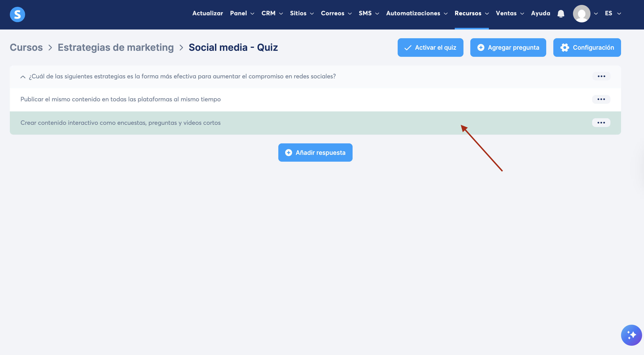Click the Activar el quiz button

click(430, 48)
